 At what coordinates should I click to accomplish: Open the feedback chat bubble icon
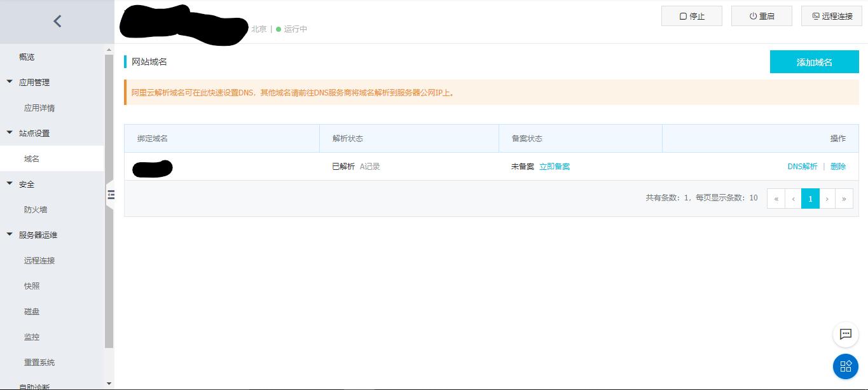point(845,334)
